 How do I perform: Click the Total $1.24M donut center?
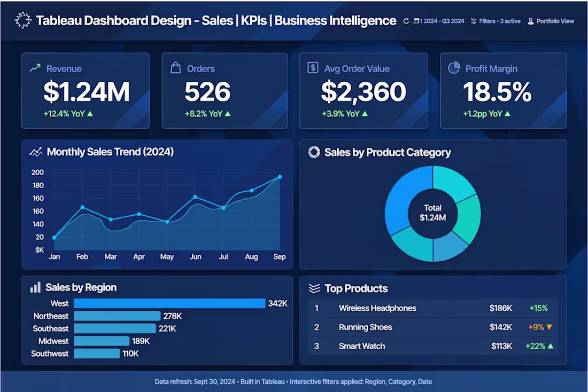point(432,213)
